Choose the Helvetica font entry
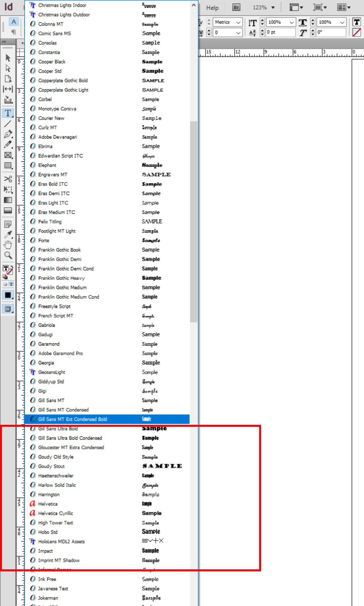Viewport: 364px width, 606px height. click(x=107, y=504)
